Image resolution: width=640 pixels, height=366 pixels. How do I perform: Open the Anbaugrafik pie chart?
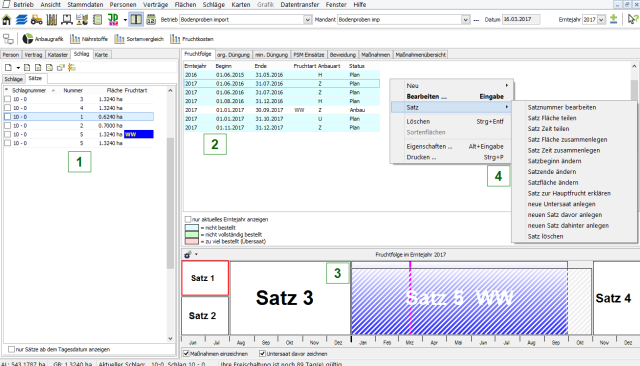point(43,39)
